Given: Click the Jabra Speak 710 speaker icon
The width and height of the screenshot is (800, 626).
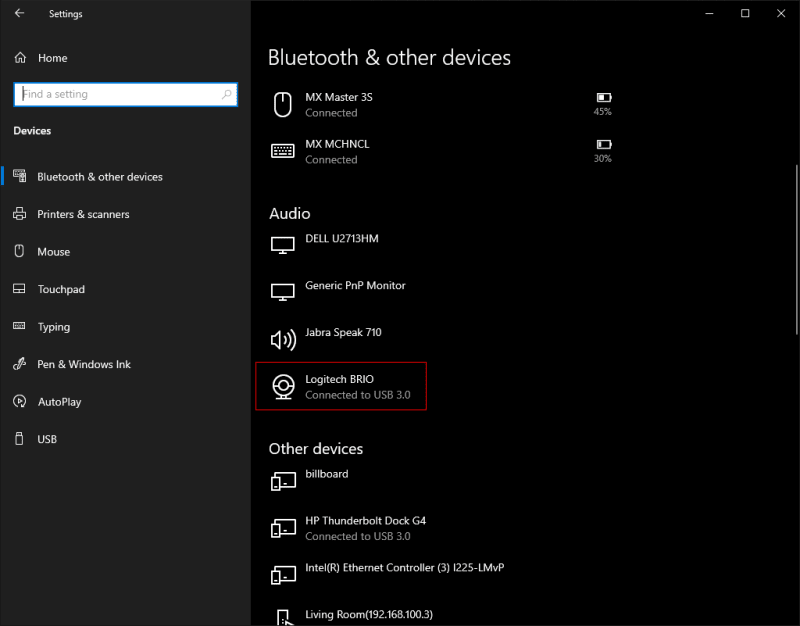Looking at the screenshot, I should tap(283, 339).
